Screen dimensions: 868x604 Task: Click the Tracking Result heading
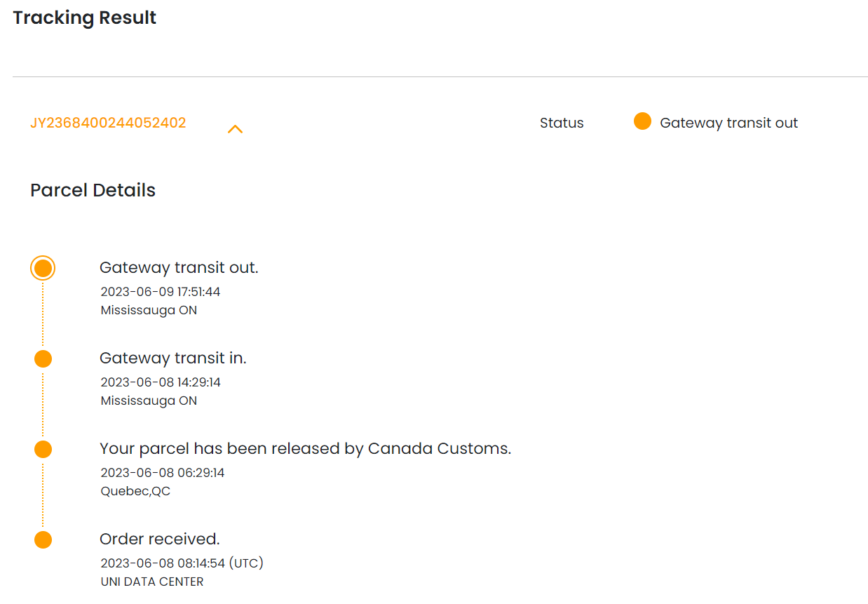85,18
